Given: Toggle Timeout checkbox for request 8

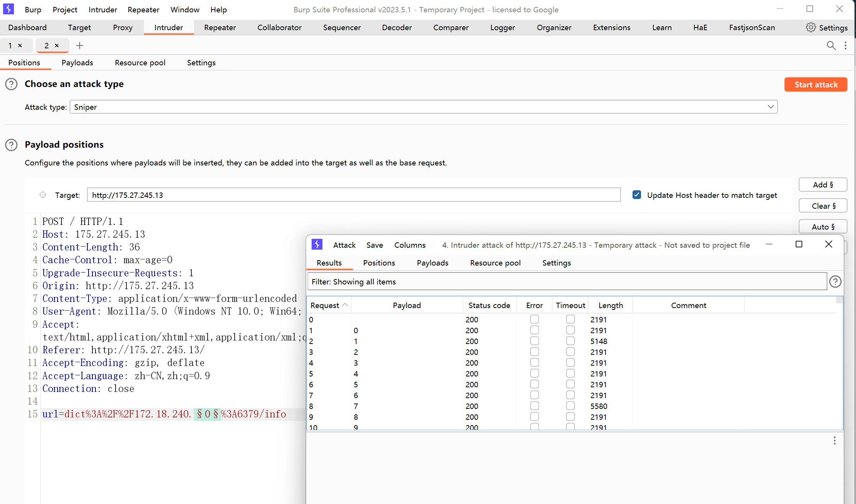Looking at the screenshot, I should point(570,406).
